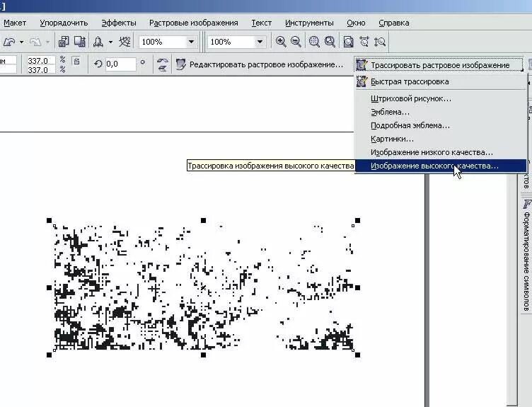This screenshot has width=532, height=407.
Task: Choose Изображение низкого качества option
Action: (x=441, y=152)
